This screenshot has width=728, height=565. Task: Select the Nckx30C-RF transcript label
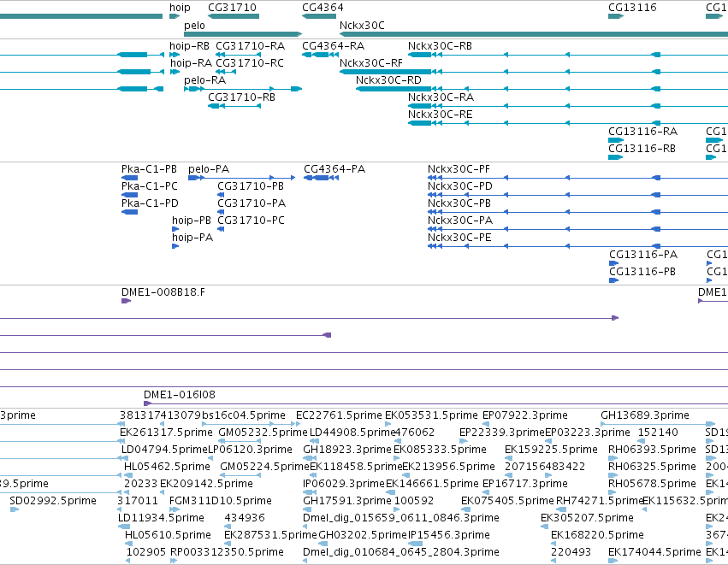371,63
